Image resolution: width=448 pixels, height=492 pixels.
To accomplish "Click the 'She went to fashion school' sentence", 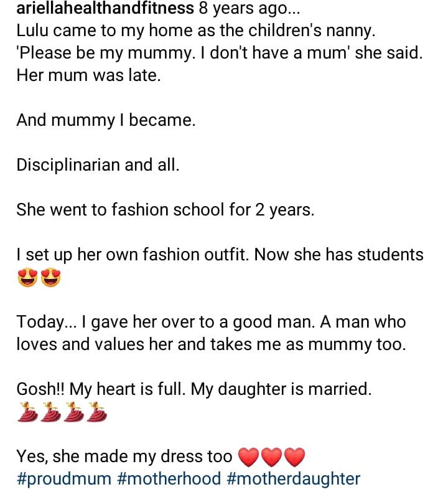I will click(166, 210).
